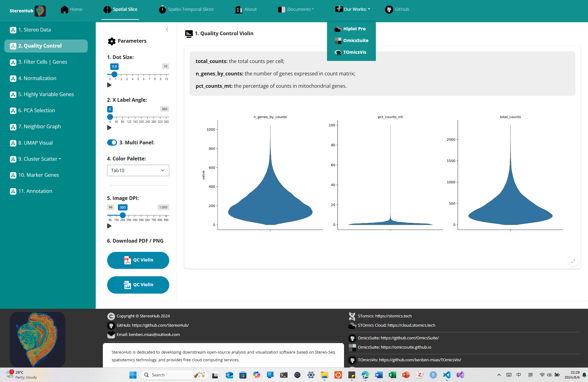
Task: Go to the Home tab
Action: click(x=72, y=10)
